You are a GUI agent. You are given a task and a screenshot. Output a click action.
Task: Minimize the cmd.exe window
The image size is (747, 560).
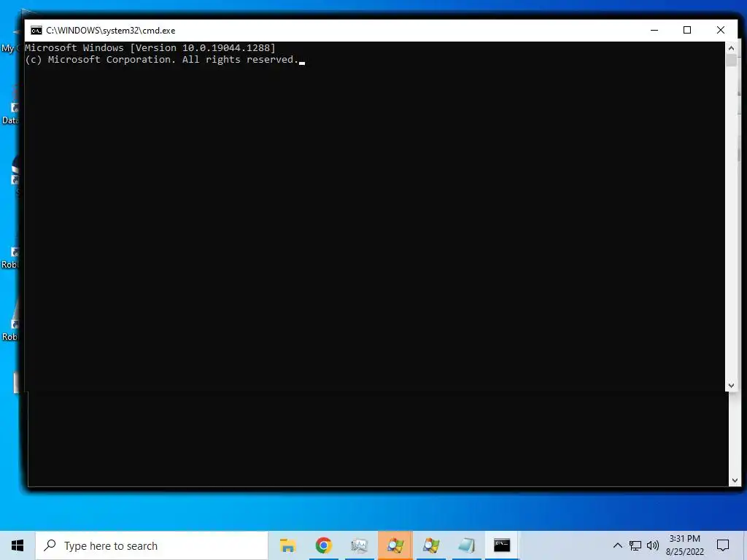[x=654, y=30]
